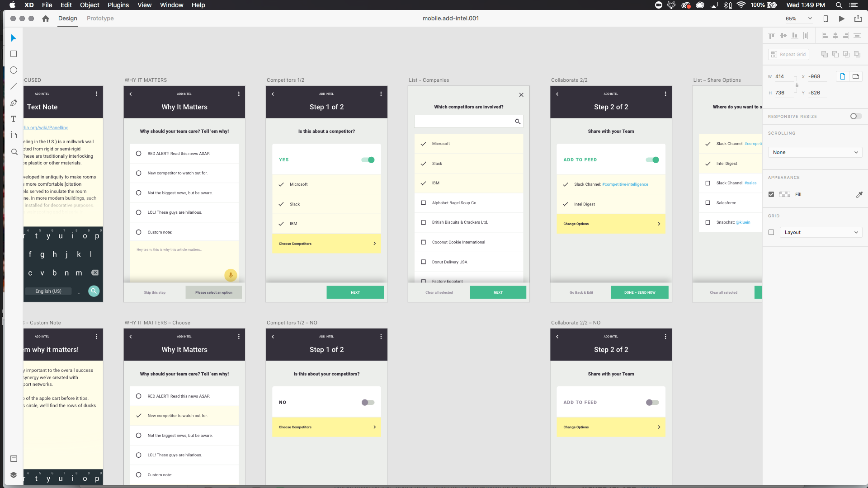Open the Wi-Fi status menu
Image resolution: width=868 pixels, height=488 pixels.
point(741,5)
